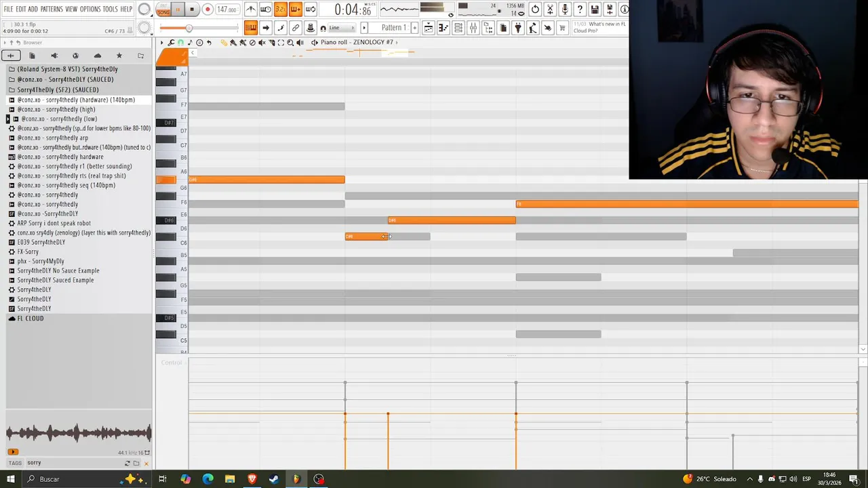Open What's new in FL Cloud news
Image resolution: width=868 pixels, height=488 pixels.
coord(600,28)
